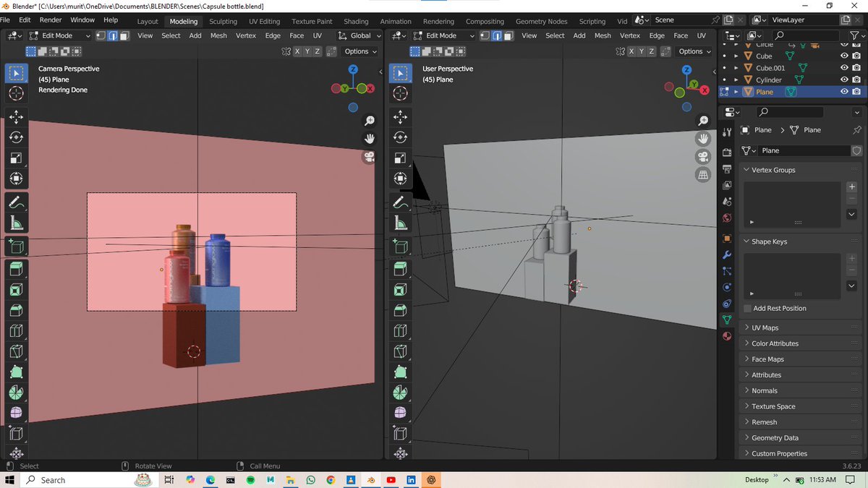Open the File menu
Viewport: 868px width, 488px height.
[5, 20]
